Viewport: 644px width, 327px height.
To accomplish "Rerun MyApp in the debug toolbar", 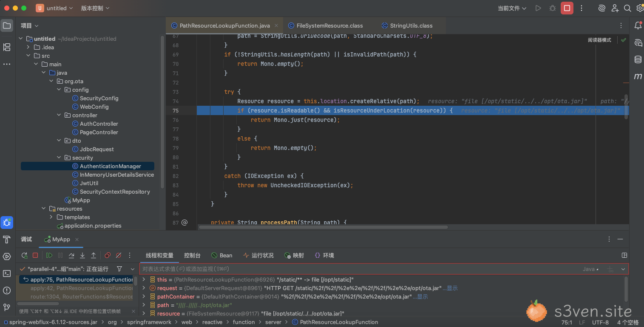I will point(25,255).
